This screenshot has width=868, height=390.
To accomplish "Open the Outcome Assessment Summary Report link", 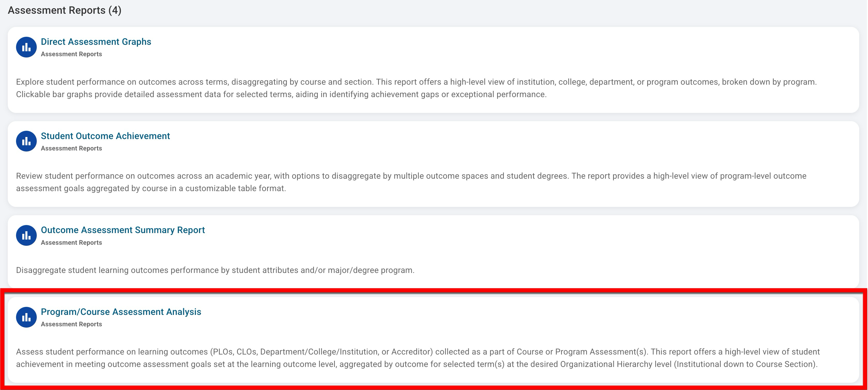I will [123, 230].
